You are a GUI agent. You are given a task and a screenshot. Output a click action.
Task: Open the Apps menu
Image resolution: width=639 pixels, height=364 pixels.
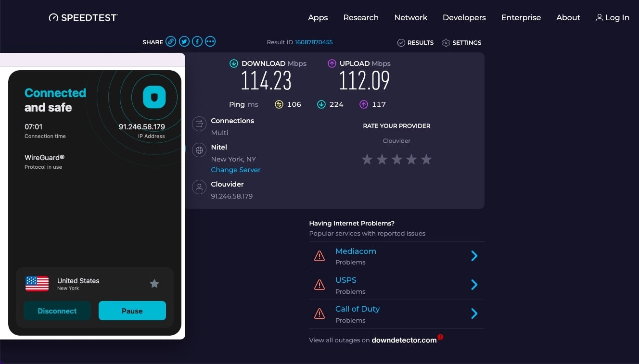pos(318,18)
